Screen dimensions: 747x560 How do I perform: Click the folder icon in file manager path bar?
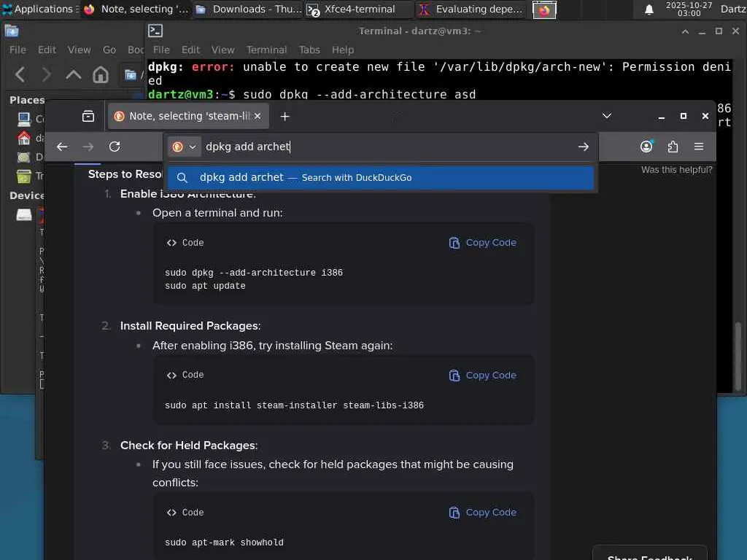pos(131,75)
